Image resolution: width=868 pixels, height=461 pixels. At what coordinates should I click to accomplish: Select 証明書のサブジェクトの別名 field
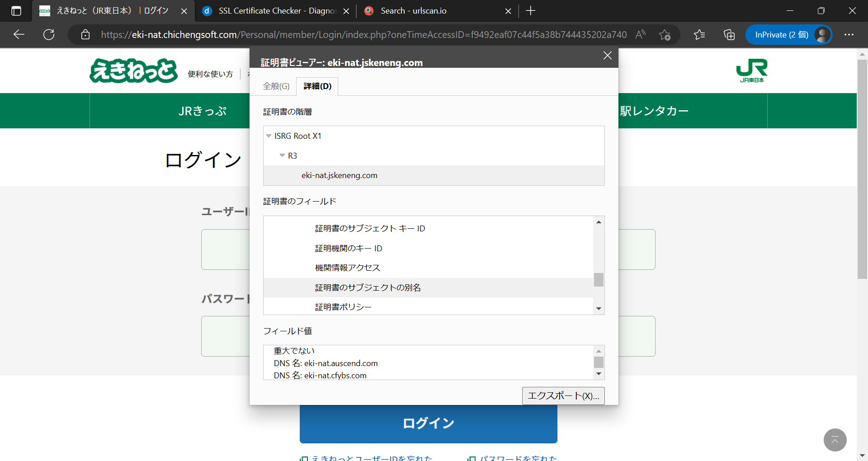click(428, 287)
